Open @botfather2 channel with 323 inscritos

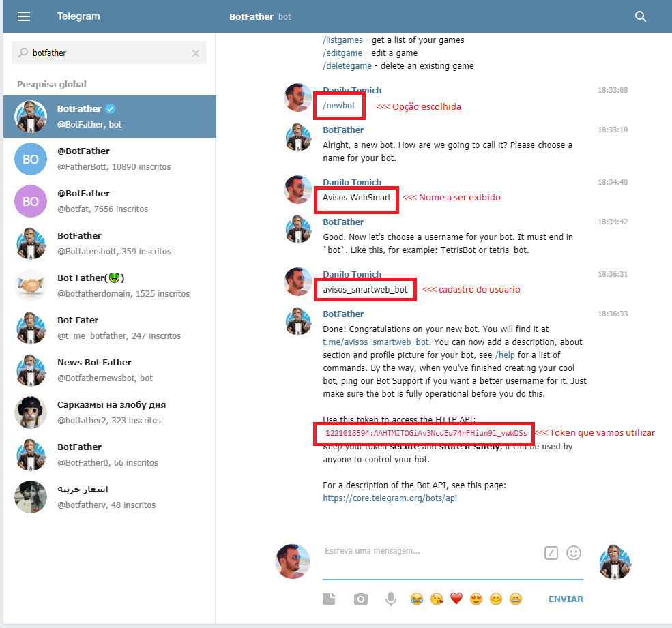(110, 413)
